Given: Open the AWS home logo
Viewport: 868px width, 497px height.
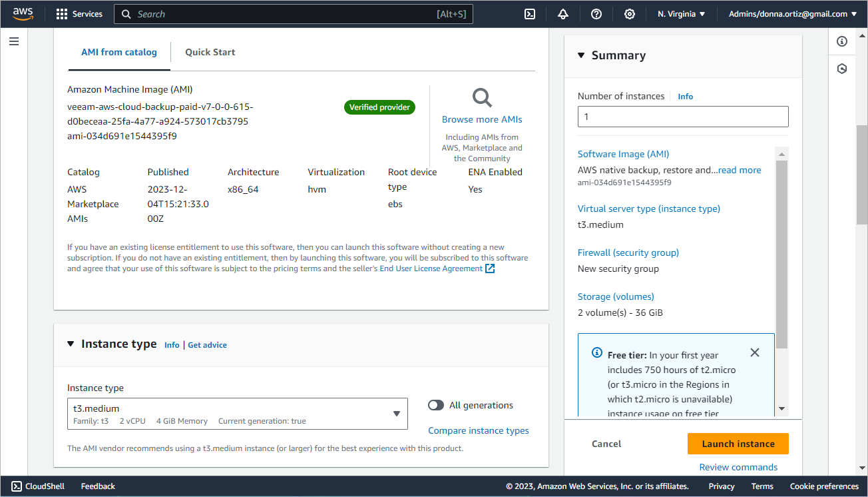Looking at the screenshot, I should [x=23, y=14].
